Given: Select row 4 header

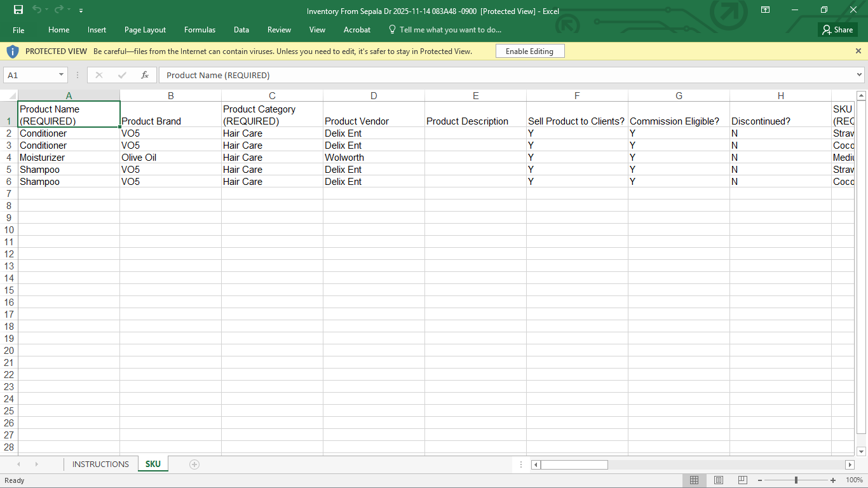Looking at the screenshot, I should click(x=9, y=158).
